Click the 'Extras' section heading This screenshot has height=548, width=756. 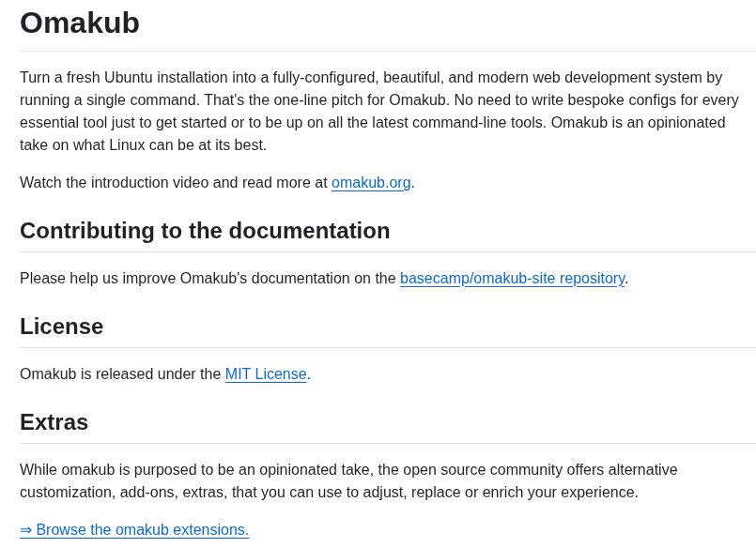coord(54,422)
